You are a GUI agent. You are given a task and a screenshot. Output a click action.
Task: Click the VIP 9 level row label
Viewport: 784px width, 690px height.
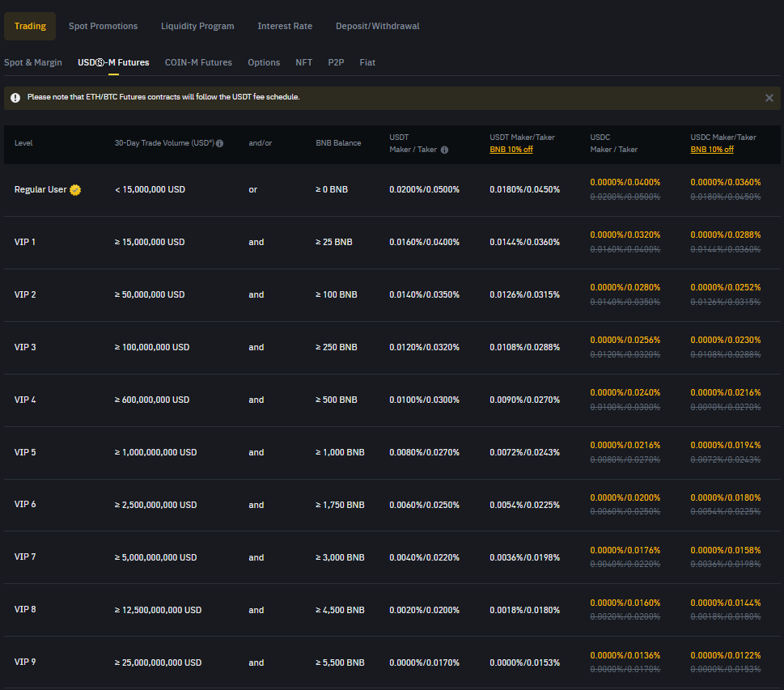25,662
